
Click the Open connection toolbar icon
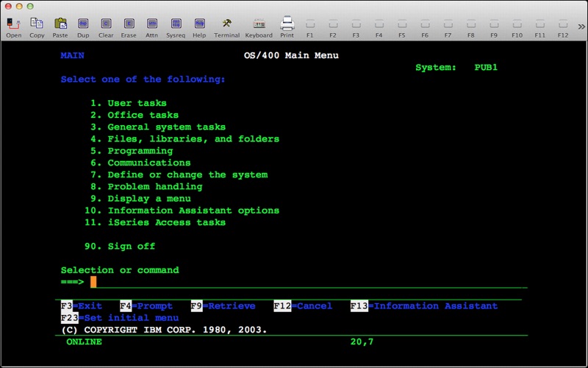pos(13,27)
